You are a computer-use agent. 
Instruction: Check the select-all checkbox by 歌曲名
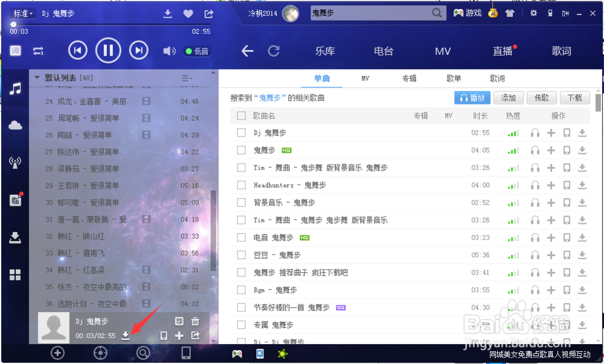pos(242,116)
